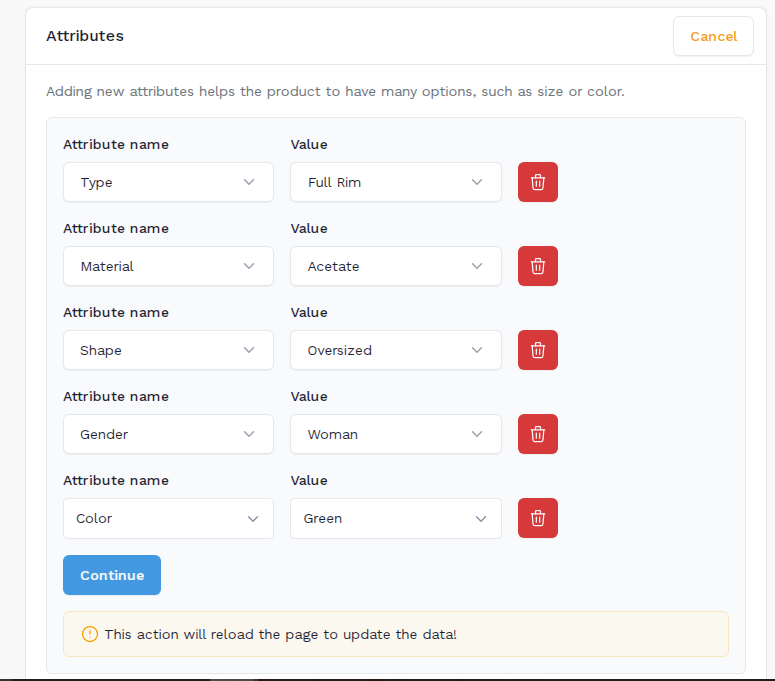775x681 pixels.
Task: Click the 'Adding new attributes helps' description text
Action: [335, 91]
